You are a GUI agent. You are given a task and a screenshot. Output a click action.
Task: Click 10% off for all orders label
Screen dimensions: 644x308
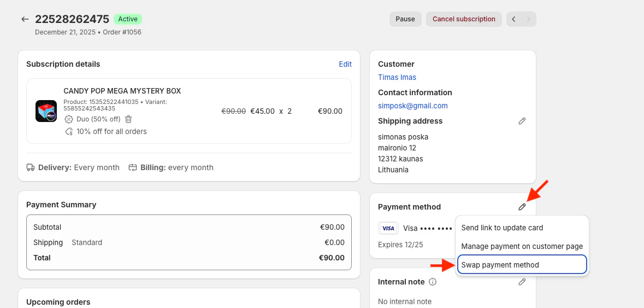tap(111, 132)
